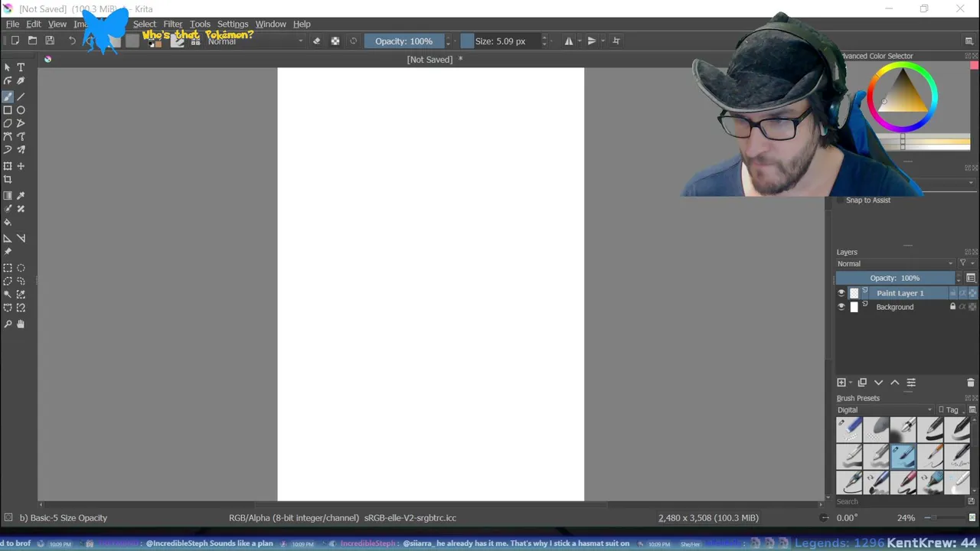The image size is (980, 551).
Task: Move layer up arrow button
Action: coord(895,383)
